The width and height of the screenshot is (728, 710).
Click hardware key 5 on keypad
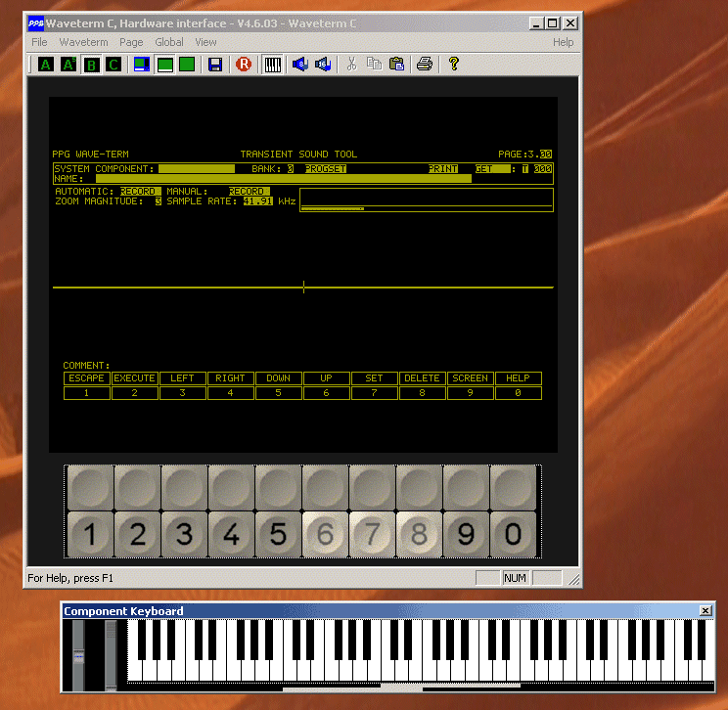point(278,534)
